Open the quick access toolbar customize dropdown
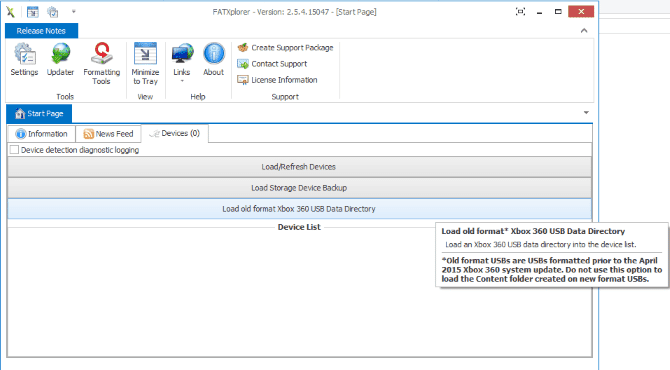This screenshot has width=670, height=370. (x=73, y=12)
